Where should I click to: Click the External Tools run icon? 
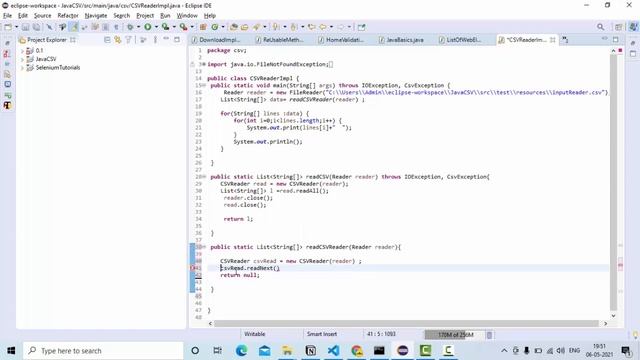click(x=184, y=27)
